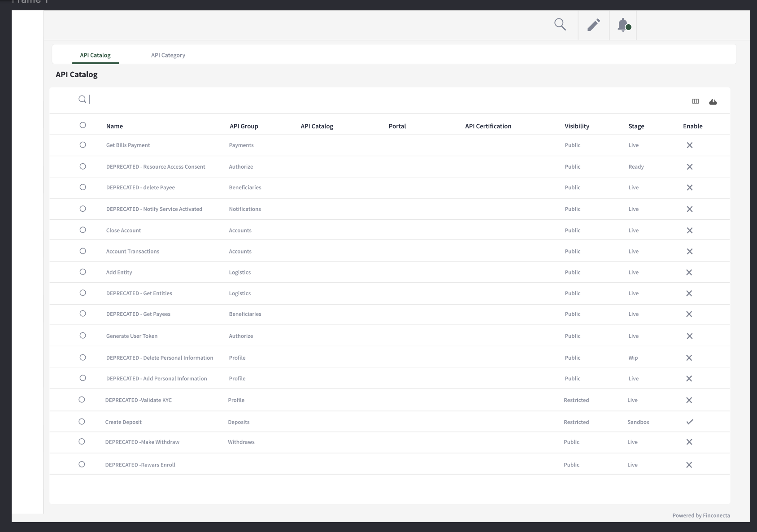Toggle enable X for Add Personal Information

(x=689, y=379)
